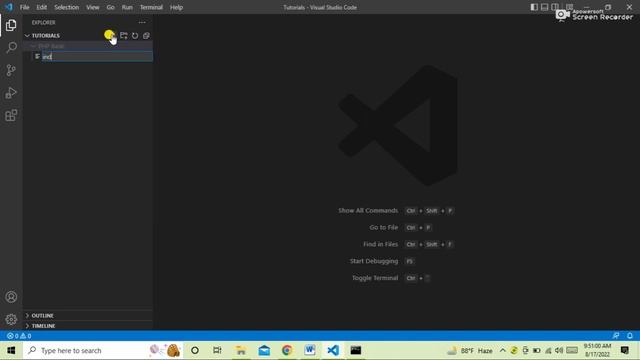Click the Show All Commands label
The height and width of the screenshot is (360, 640).
[x=368, y=211]
